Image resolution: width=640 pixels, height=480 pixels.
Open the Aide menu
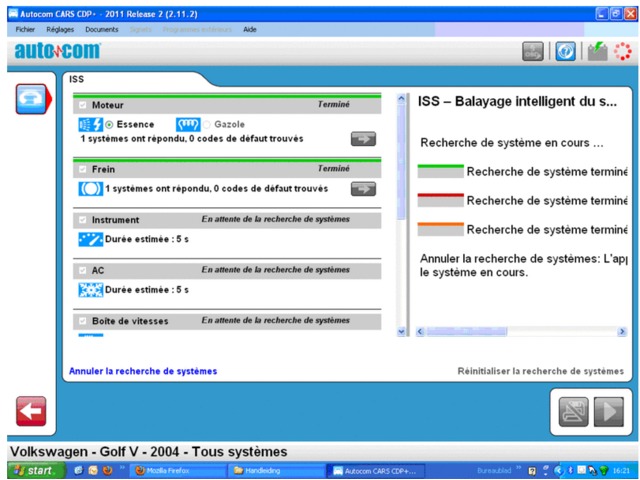coord(250,29)
